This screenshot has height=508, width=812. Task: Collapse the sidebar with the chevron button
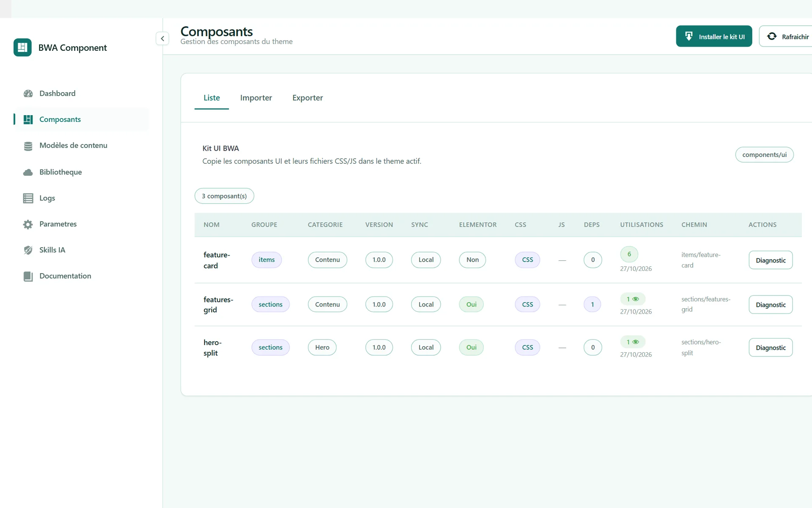[162, 39]
